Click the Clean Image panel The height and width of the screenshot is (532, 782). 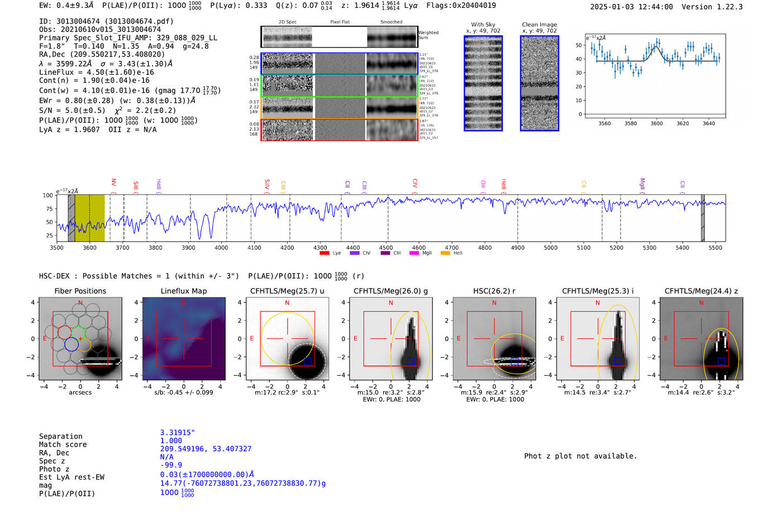click(x=539, y=83)
